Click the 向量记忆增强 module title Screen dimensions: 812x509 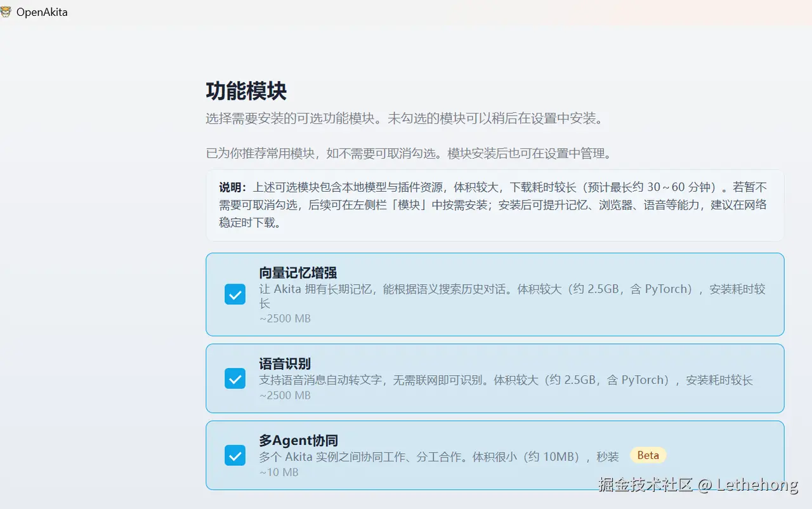click(298, 273)
